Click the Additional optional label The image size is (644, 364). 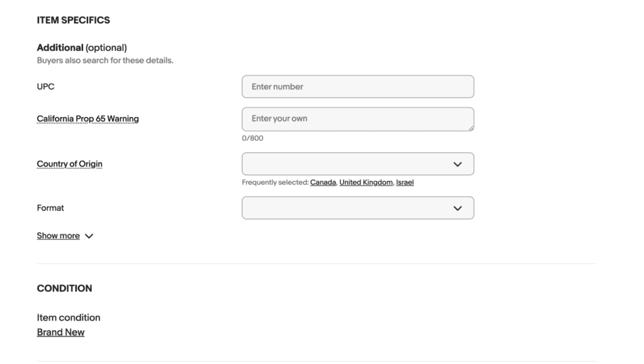[82, 47]
